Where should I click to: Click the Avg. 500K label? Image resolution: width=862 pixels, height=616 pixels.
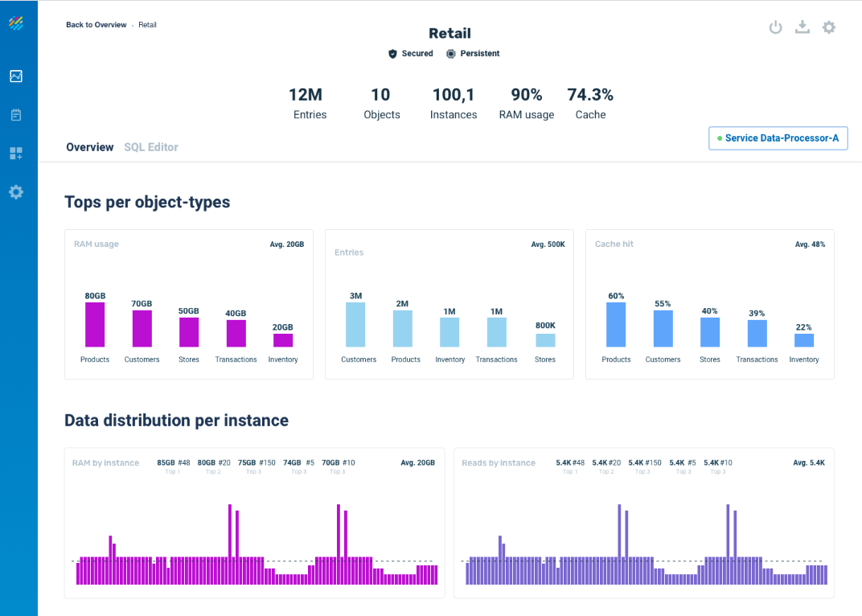point(548,244)
